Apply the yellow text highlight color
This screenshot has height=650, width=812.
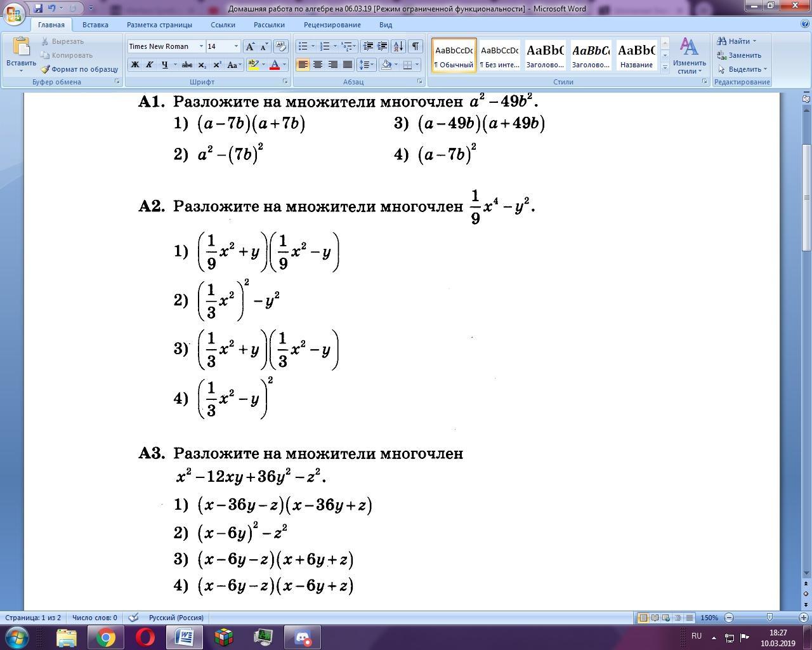pos(252,65)
